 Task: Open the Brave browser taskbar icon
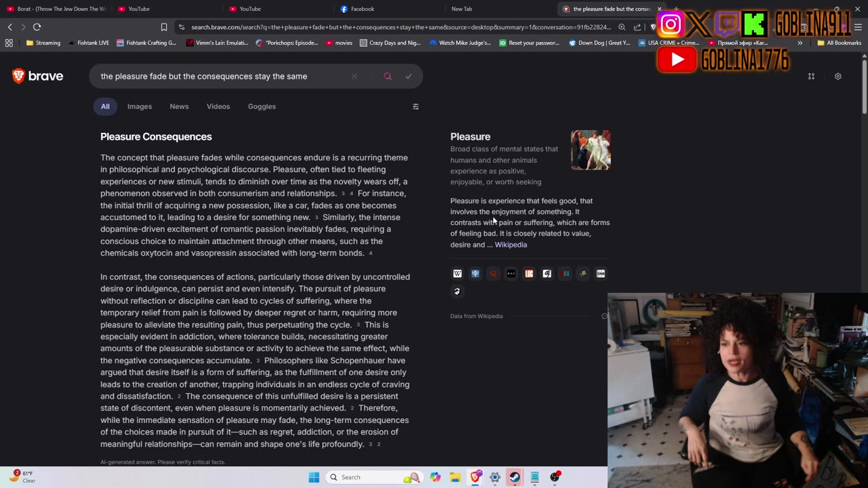(x=475, y=477)
